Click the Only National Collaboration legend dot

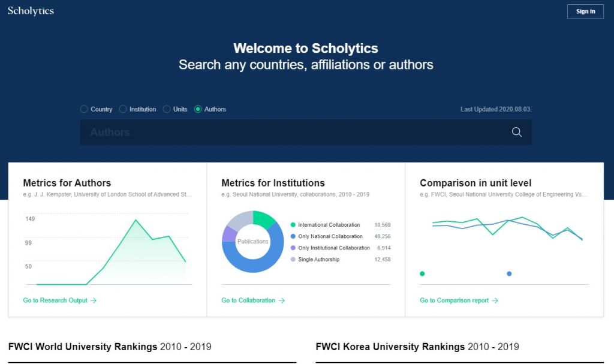tap(293, 236)
